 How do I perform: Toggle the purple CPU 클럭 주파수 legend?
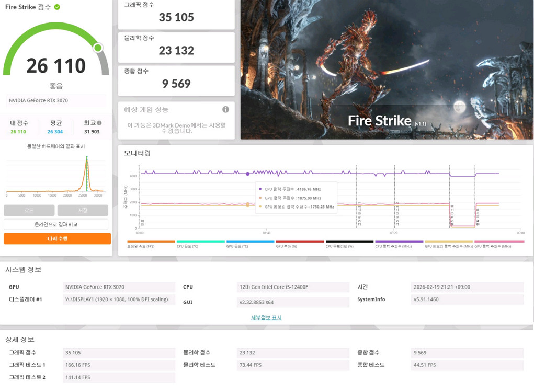[399, 244]
